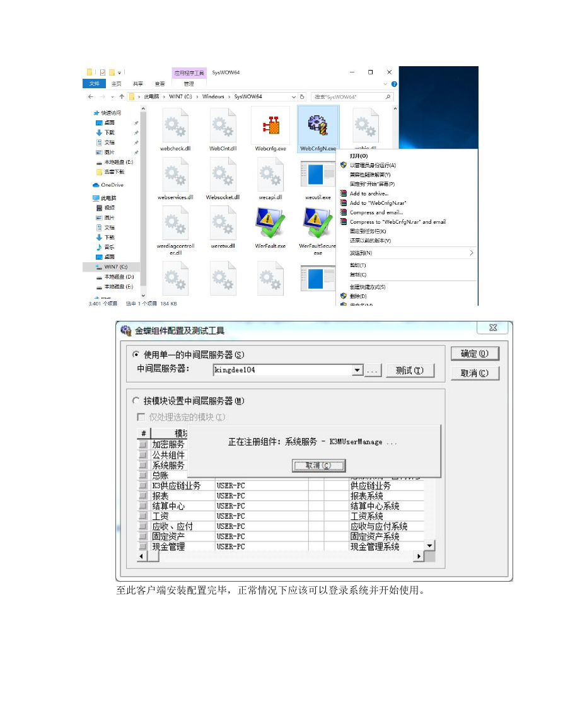
Task: Expand the 发送到(N) submenu
Action: click(472, 253)
